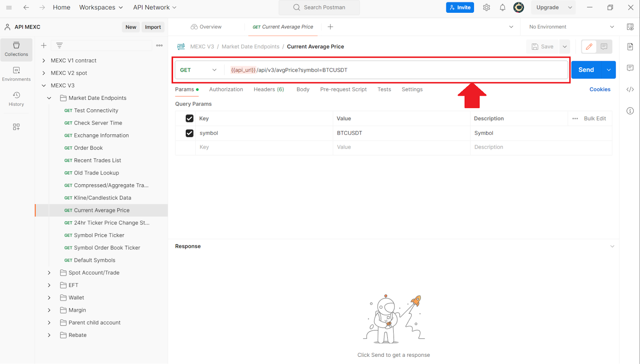Screen dimensions: 640x364
Task: Expand the Wallet folder
Action: click(49, 298)
